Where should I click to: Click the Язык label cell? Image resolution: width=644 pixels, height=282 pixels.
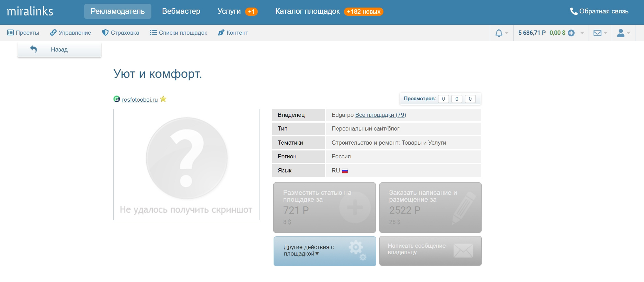pos(298,171)
